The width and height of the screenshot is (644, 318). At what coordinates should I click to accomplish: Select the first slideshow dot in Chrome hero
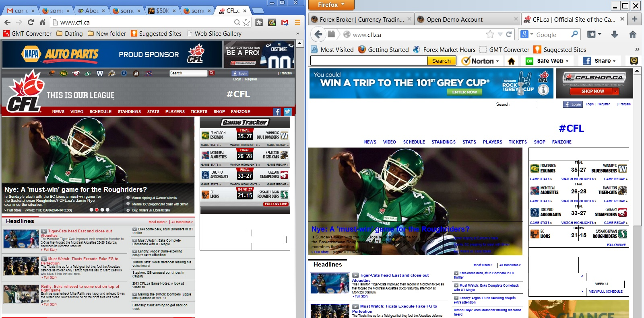pyautogui.click(x=91, y=210)
